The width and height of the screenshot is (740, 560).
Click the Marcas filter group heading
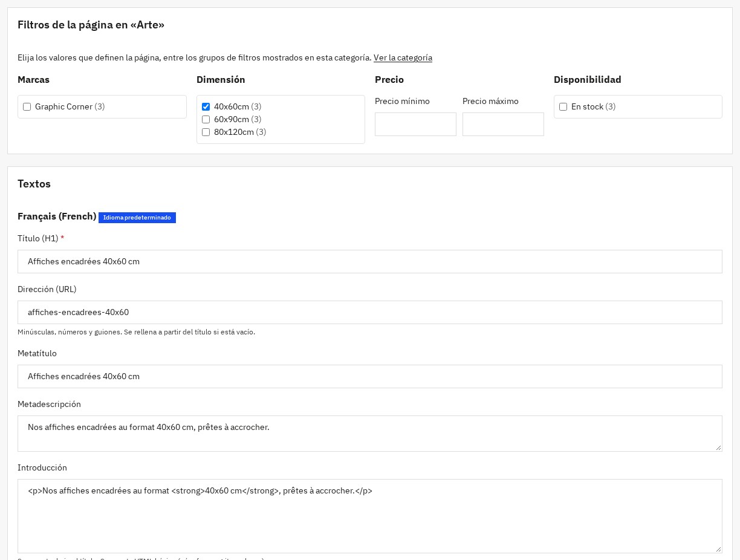[34, 80]
